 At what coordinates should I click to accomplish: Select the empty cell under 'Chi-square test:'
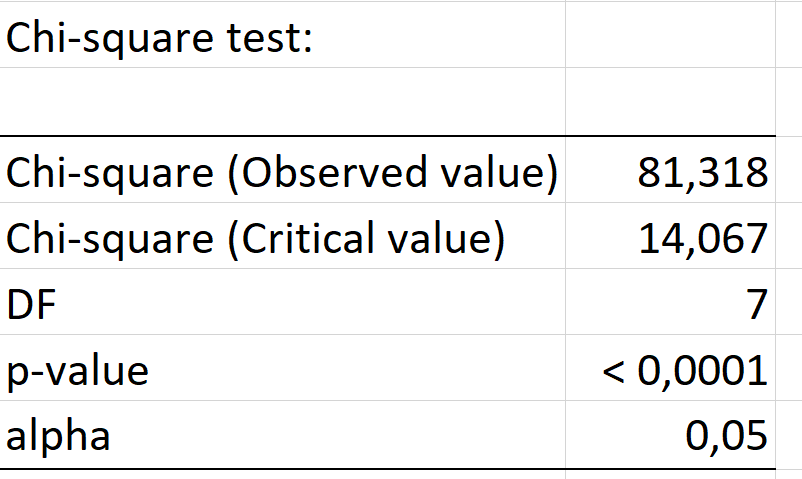coord(282,101)
